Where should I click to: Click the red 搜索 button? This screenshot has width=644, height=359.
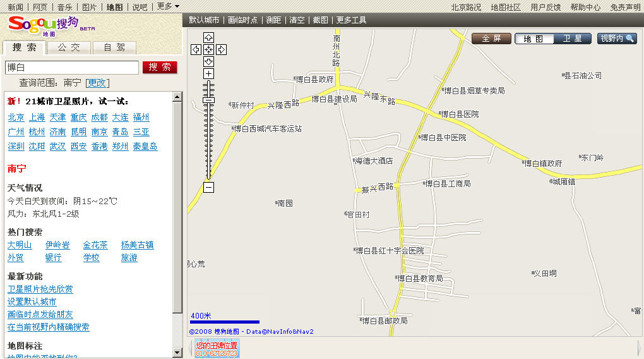[x=160, y=67]
